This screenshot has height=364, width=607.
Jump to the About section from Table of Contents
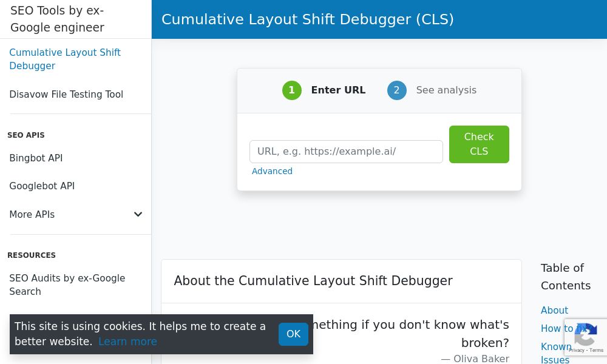pos(554,310)
